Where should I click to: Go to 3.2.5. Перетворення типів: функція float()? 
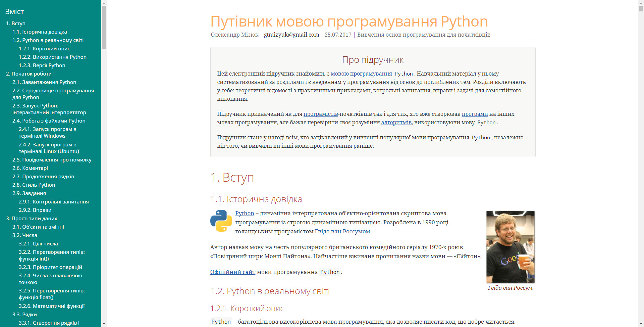(52, 294)
